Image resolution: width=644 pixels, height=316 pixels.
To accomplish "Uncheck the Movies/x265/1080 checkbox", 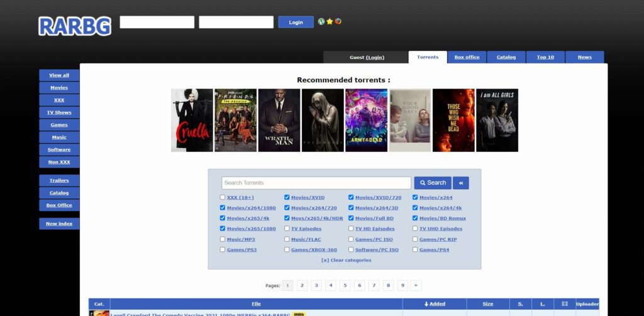I will 223,229.
